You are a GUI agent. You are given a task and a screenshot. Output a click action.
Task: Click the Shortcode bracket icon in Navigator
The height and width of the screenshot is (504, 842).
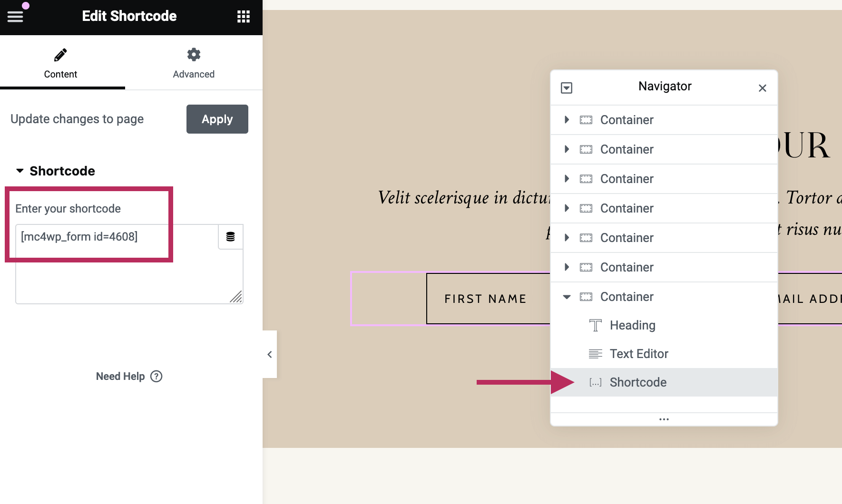pyautogui.click(x=595, y=382)
